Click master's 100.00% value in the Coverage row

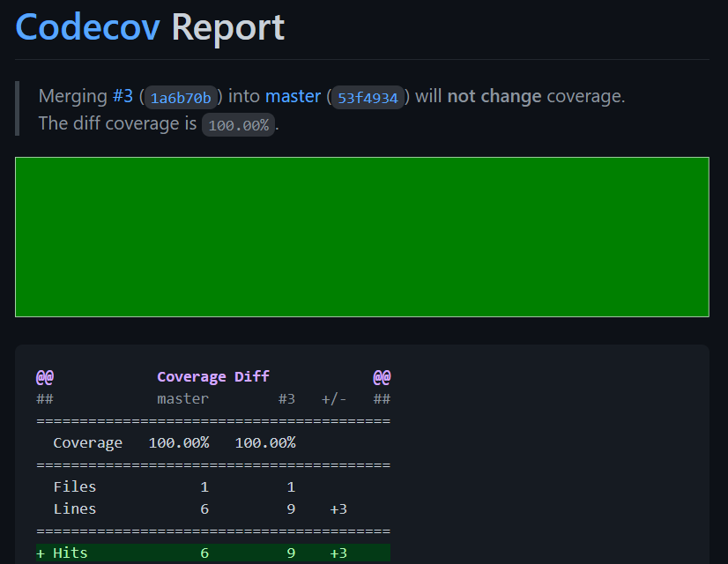click(179, 442)
